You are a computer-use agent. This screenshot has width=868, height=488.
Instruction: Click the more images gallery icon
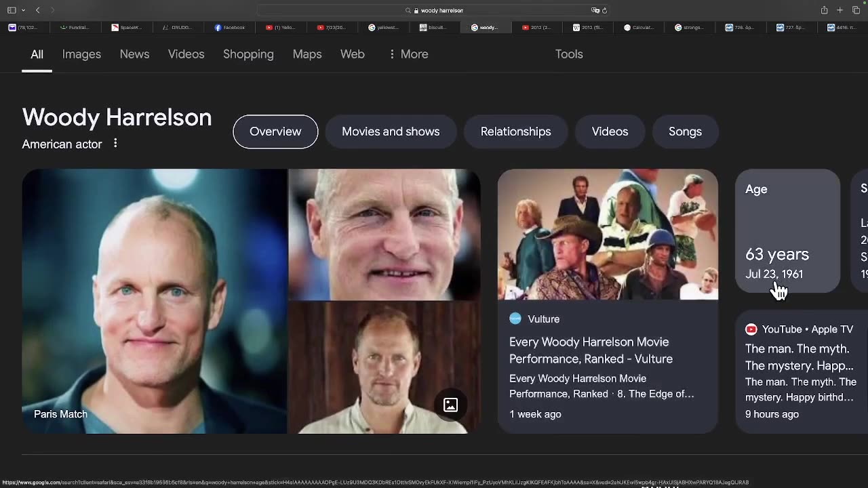tap(450, 405)
